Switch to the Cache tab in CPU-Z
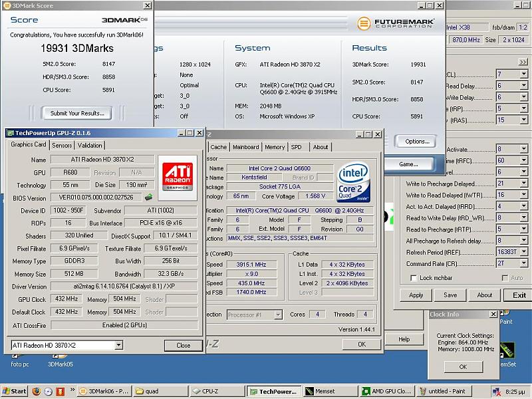Viewport: 532px width, 399px height. [x=219, y=147]
